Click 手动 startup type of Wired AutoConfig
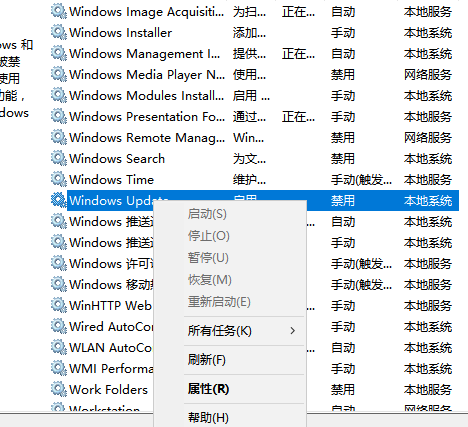This screenshot has width=468, height=427. click(343, 327)
